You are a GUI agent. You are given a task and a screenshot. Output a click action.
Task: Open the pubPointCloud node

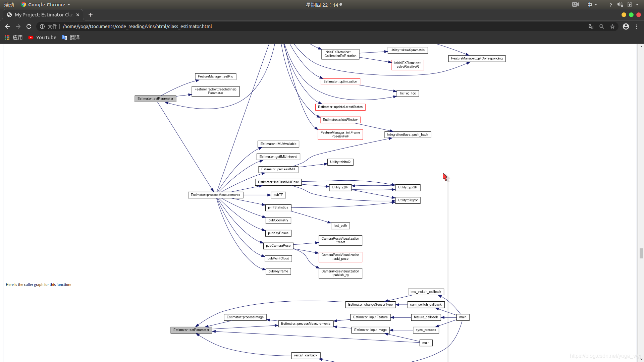278,259
